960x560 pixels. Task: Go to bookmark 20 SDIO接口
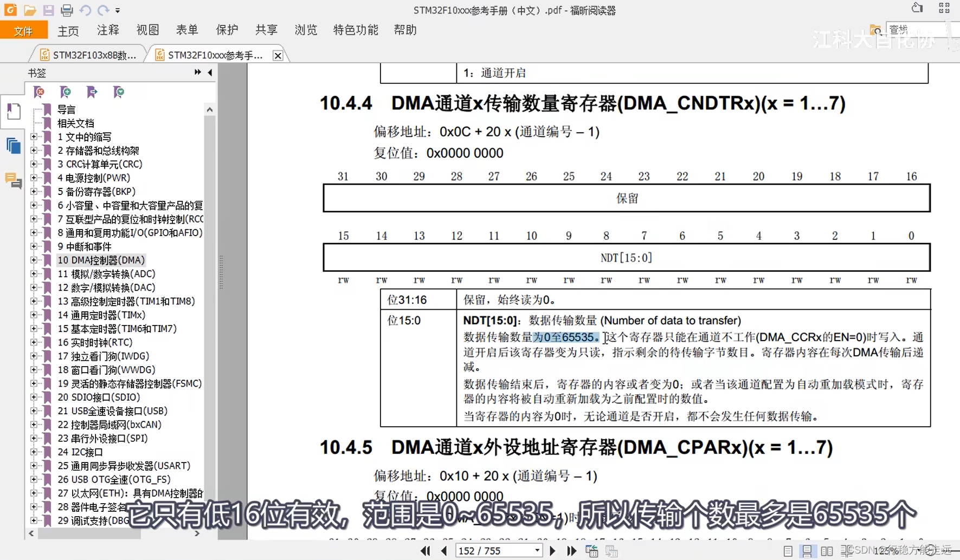99,397
